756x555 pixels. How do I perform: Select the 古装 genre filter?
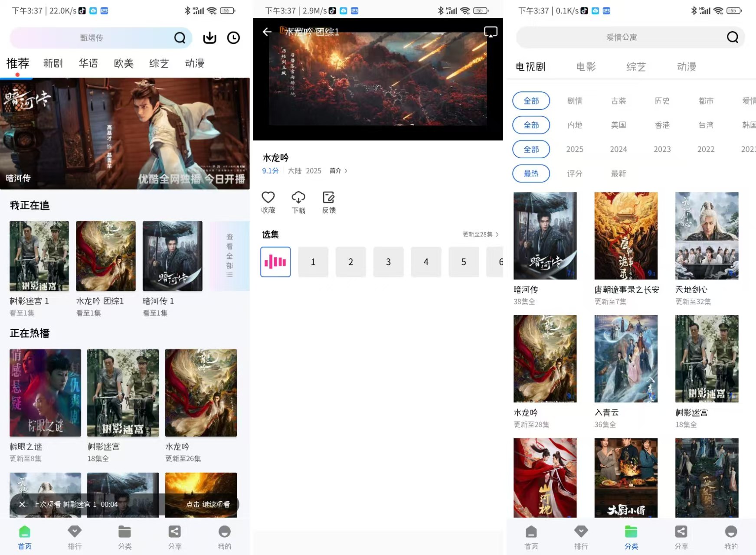618,101
